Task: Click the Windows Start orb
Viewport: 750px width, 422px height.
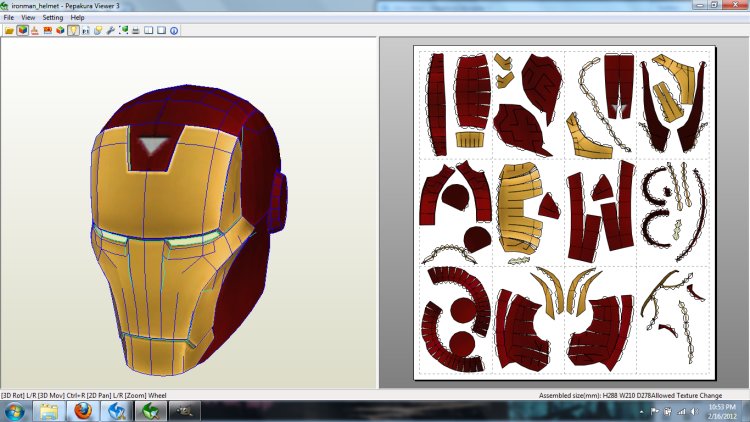Action: (x=14, y=411)
